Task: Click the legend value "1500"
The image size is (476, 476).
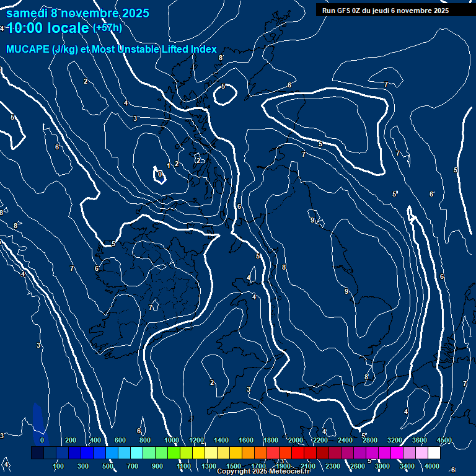Action: click(234, 466)
